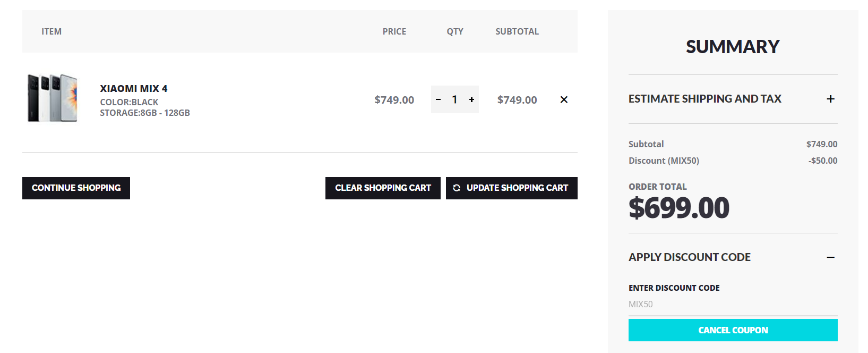Collapse Apply Discount Code minus icon

[x=830, y=257]
